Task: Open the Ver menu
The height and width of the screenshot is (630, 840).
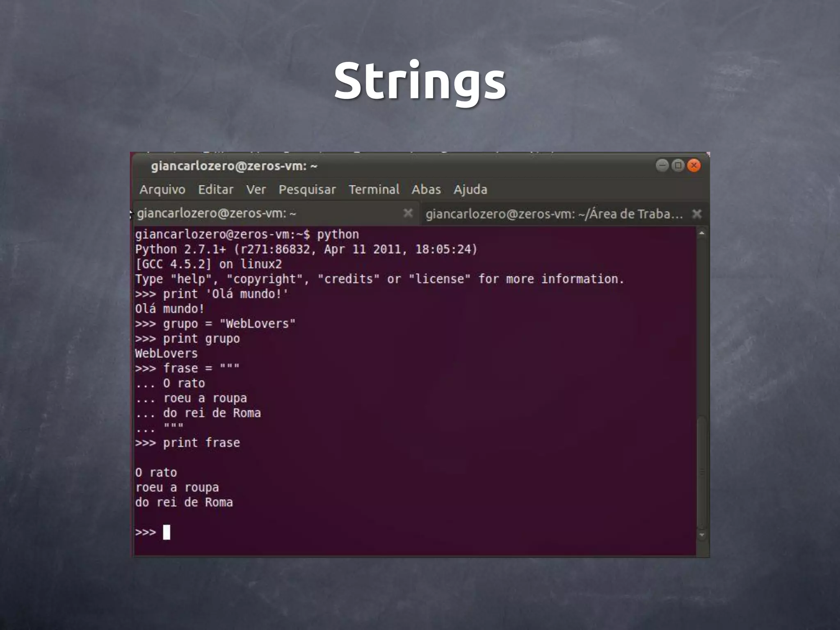Action: point(256,189)
